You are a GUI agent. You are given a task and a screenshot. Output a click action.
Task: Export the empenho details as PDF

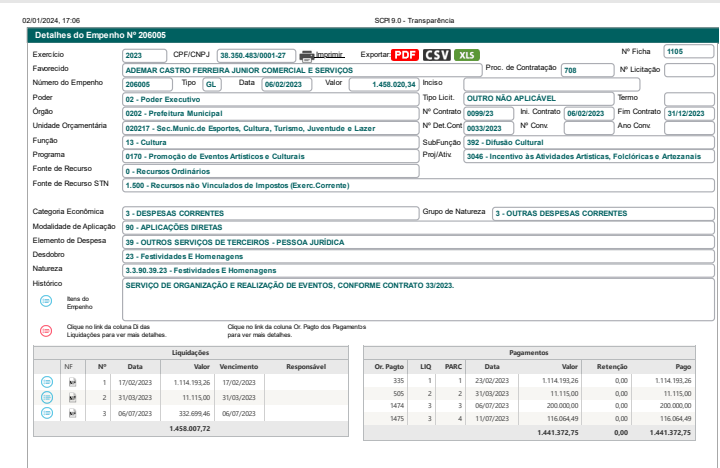(x=405, y=55)
